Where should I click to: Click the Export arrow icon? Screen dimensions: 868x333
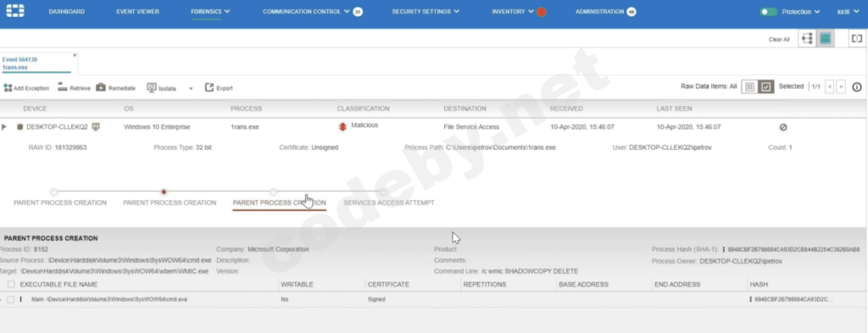(x=209, y=87)
